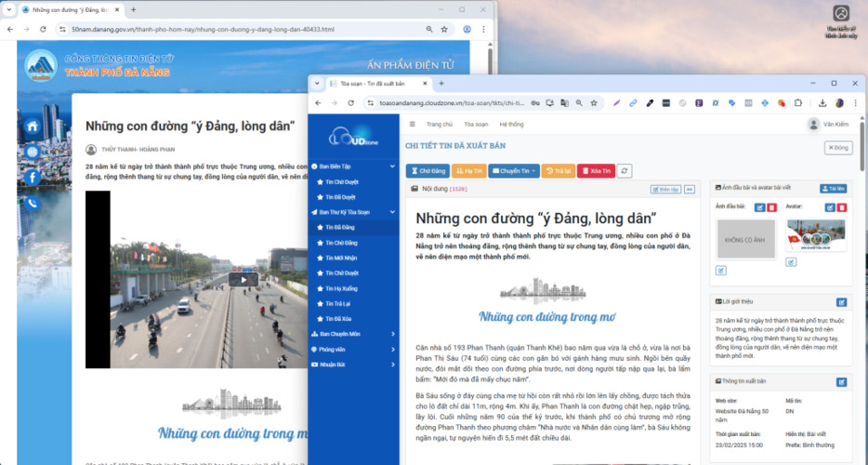
Task: Click the home icon on the Đà Nẵng sidebar
Action: [33, 126]
